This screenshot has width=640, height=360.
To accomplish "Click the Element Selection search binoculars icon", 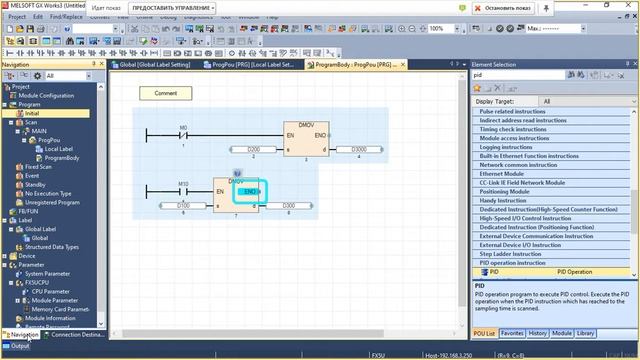I will [571, 75].
